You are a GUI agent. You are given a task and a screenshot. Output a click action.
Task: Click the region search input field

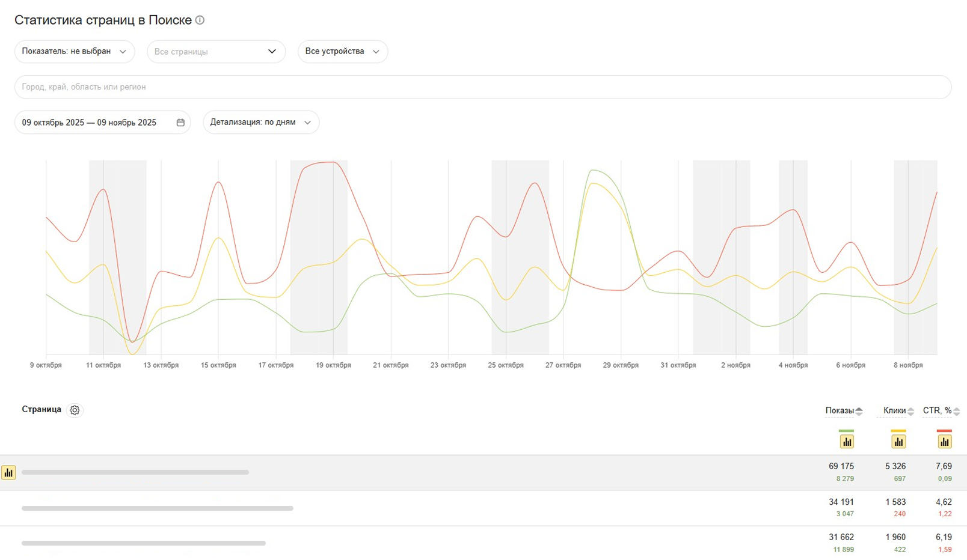pyautogui.click(x=482, y=87)
